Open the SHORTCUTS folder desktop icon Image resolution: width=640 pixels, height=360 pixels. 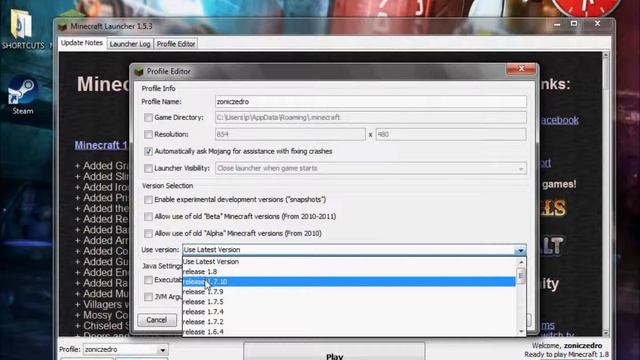(x=21, y=29)
